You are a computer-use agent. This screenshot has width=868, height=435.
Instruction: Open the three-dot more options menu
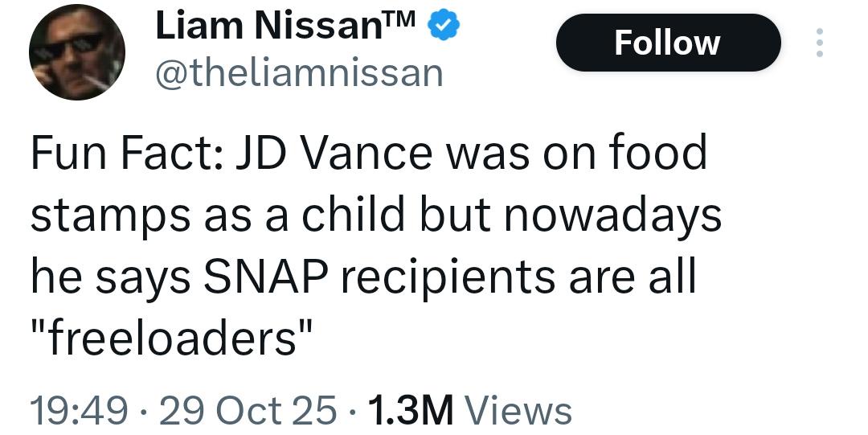click(819, 43)
